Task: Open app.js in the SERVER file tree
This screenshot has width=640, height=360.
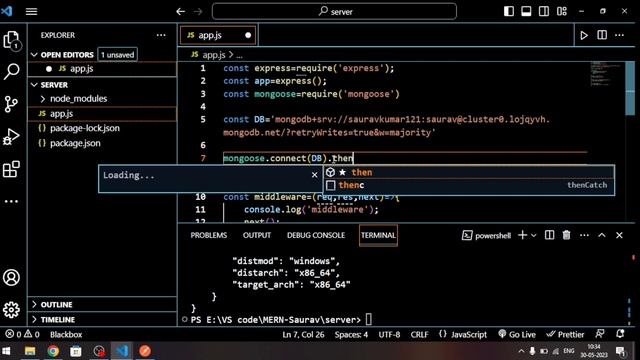Action: tap(102, 113)
